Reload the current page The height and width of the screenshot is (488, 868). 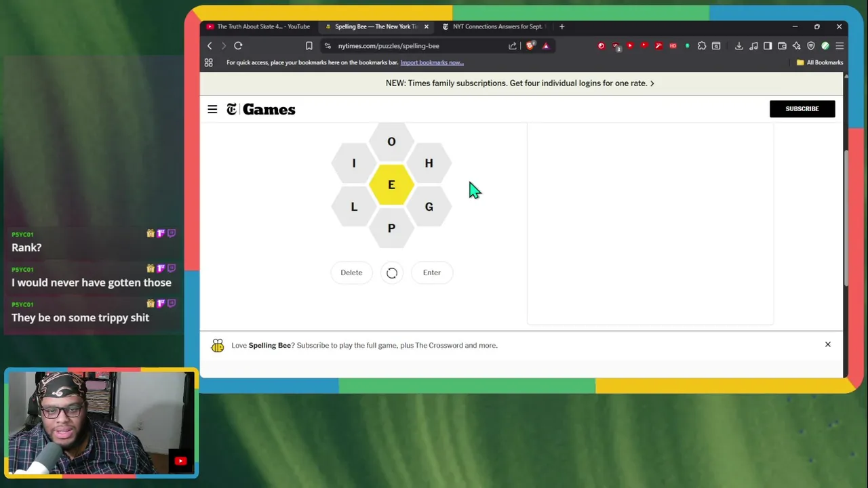pos(238,45)
